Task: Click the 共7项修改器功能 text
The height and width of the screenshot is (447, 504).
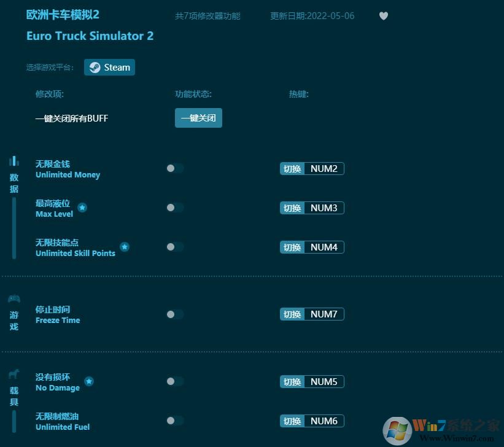Action: 207,16
